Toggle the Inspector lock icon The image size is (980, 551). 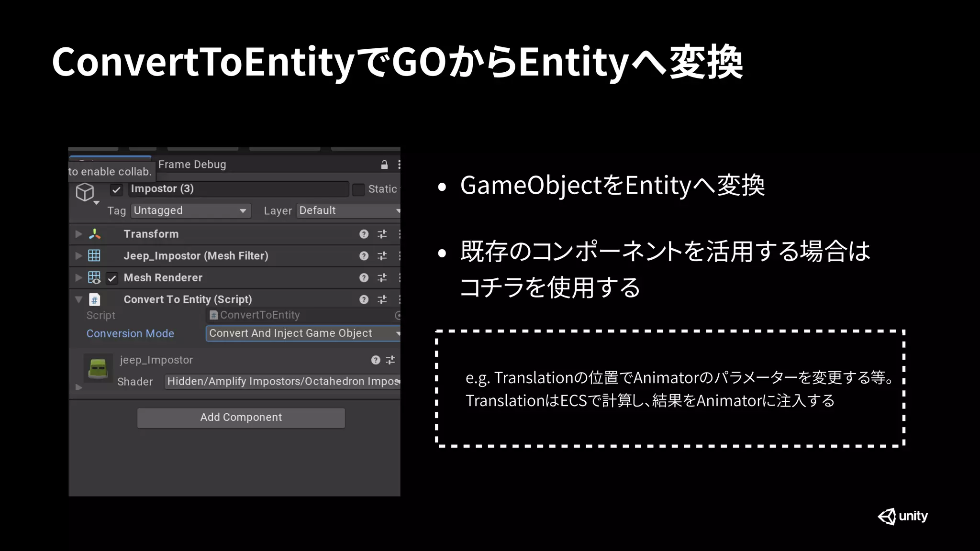tap(384, 165)
